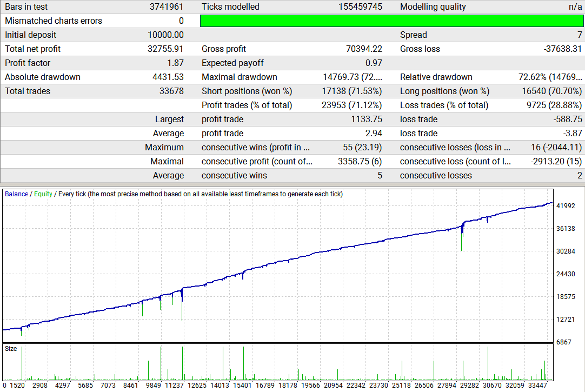
Task: Select the Maximal drawdown value cell
Action: 352,77
